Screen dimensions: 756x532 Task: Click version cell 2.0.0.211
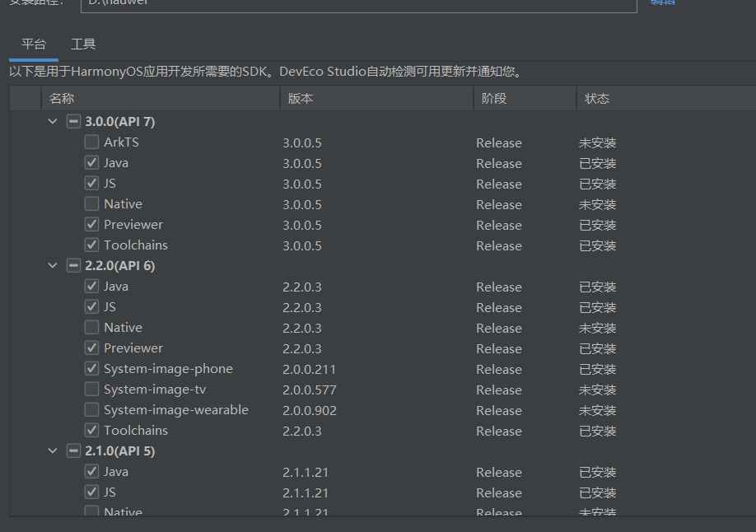coord(309,370)
